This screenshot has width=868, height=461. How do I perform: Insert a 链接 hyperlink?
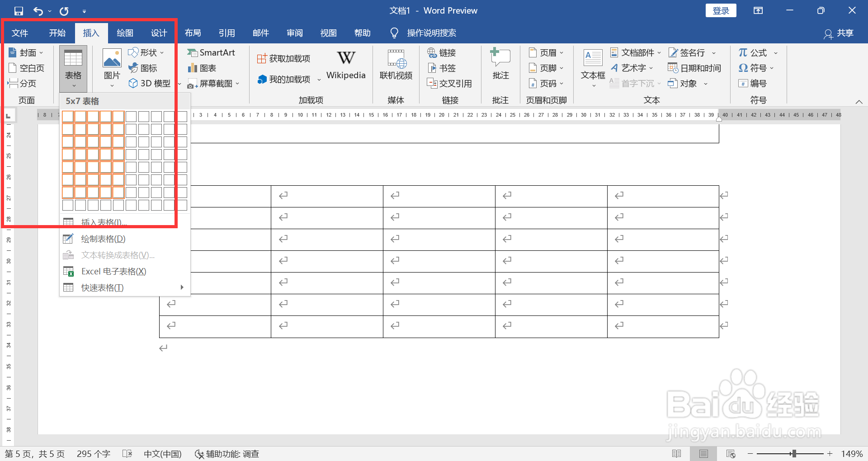tap(442, 53)
